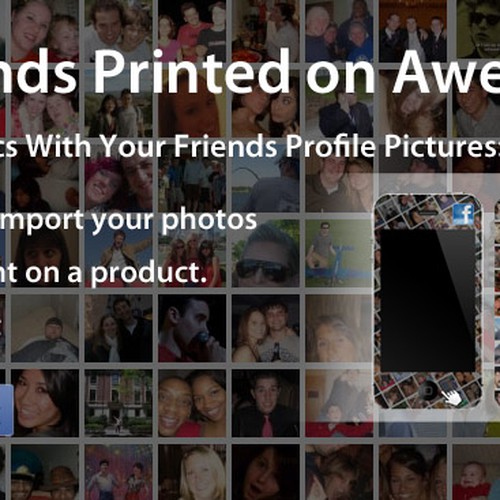This screenshot has width=500, height=500.
Task: Click the "on a product." text line
Action: 116,273
